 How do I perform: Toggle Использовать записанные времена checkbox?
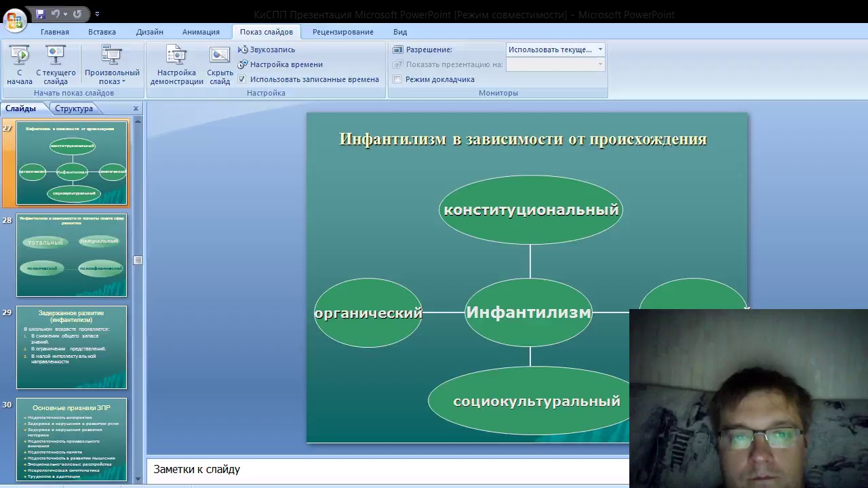pos(242,79)
